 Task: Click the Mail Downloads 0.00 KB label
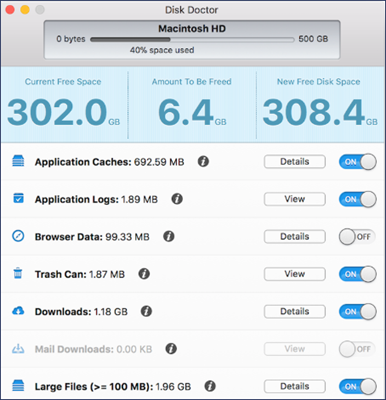pos(93,349)
